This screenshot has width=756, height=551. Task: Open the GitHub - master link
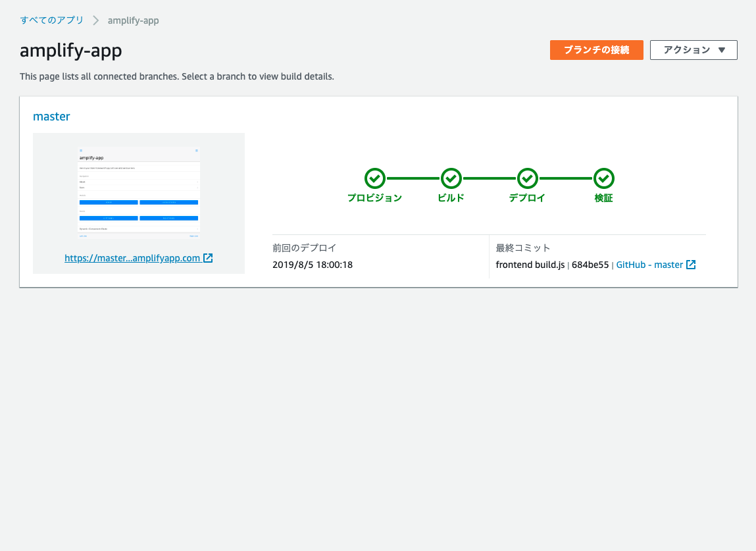coord(649,265)
